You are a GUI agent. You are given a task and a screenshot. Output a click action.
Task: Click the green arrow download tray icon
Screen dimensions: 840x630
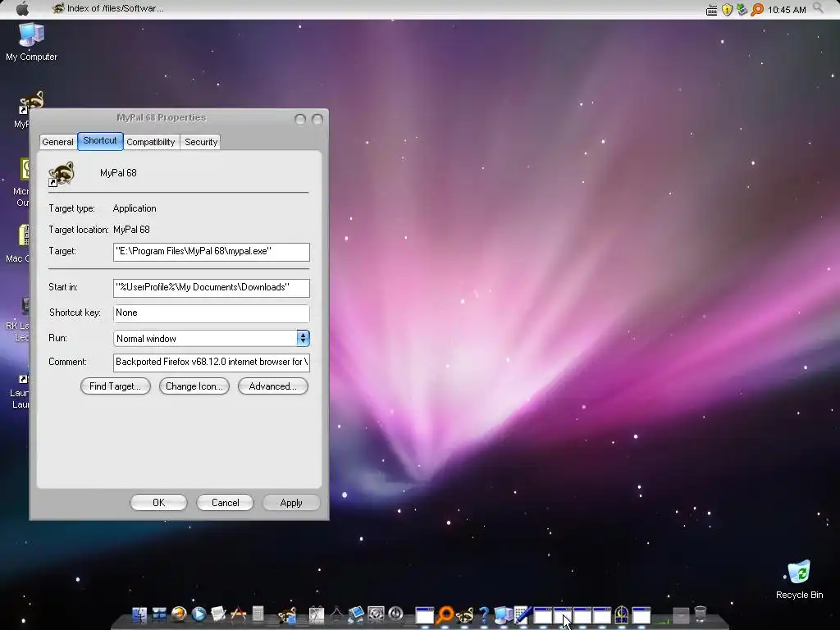click(742, 10)
